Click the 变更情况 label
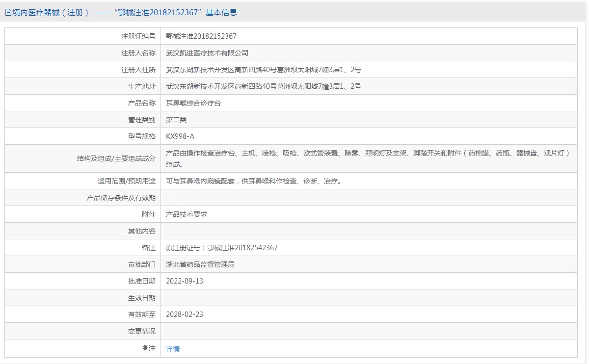Screen dimensions: 589x364 (x=142, y=331)
